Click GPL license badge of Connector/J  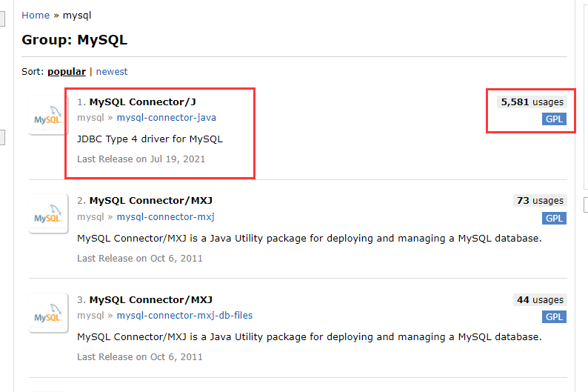[554, 119]
